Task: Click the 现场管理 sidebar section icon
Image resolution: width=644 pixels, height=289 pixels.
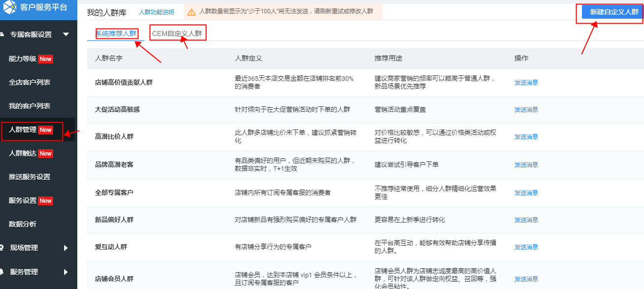Action: click(2, 248)
